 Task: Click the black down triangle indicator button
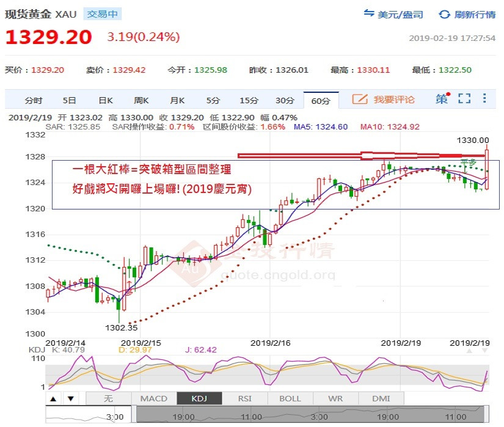tap(71, 399)
